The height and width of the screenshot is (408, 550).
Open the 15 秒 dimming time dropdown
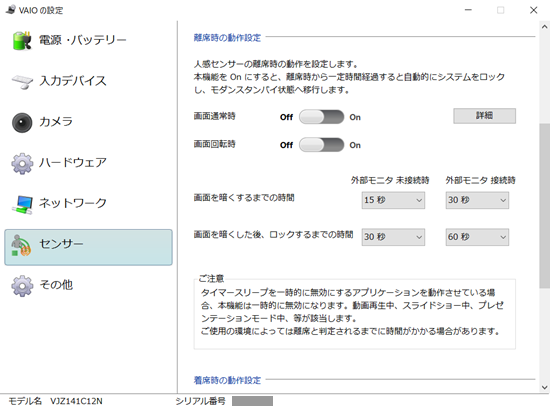click(393, 200)
